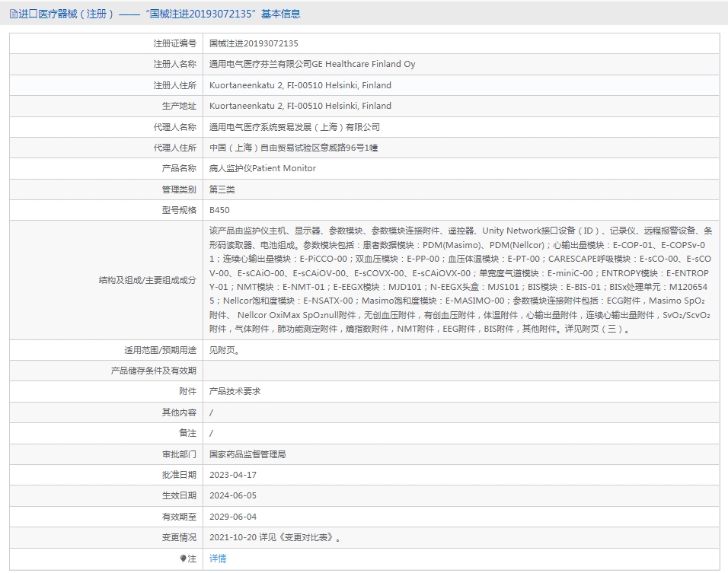
Task: Select the 注册人住所 Kuortaneenkatu address value
Action: tap(300, 85)
